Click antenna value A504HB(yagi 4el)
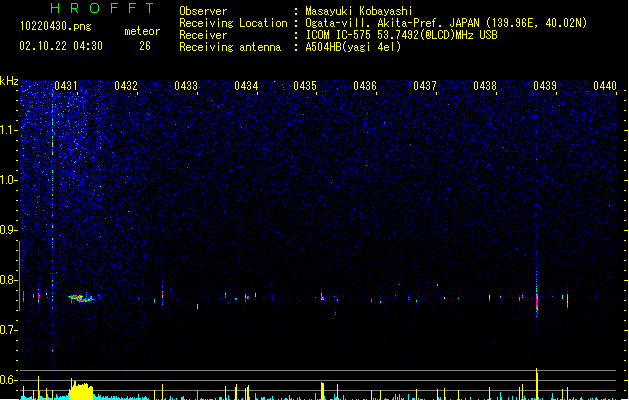This screenshot has height=400, width=629. coord(353,47)
